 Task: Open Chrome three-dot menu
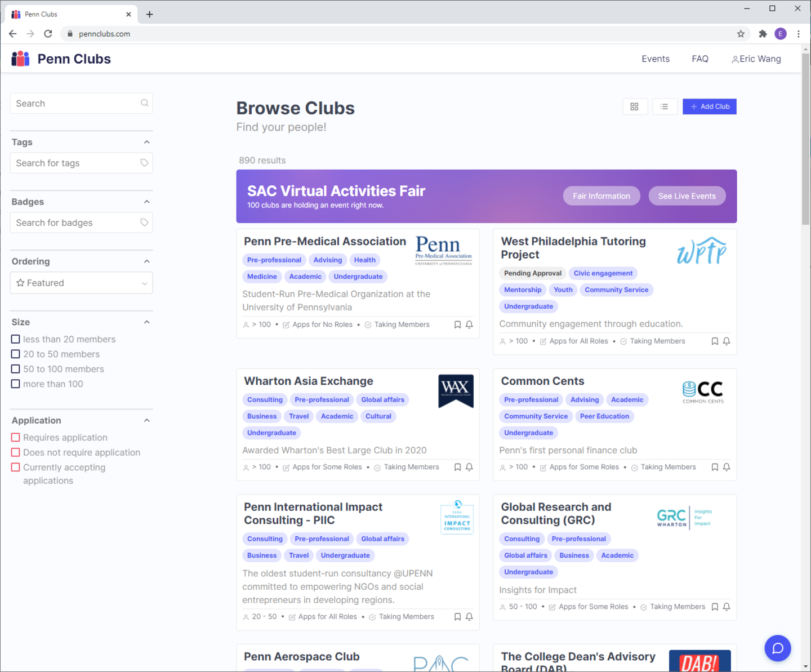[x=799, y=34]
